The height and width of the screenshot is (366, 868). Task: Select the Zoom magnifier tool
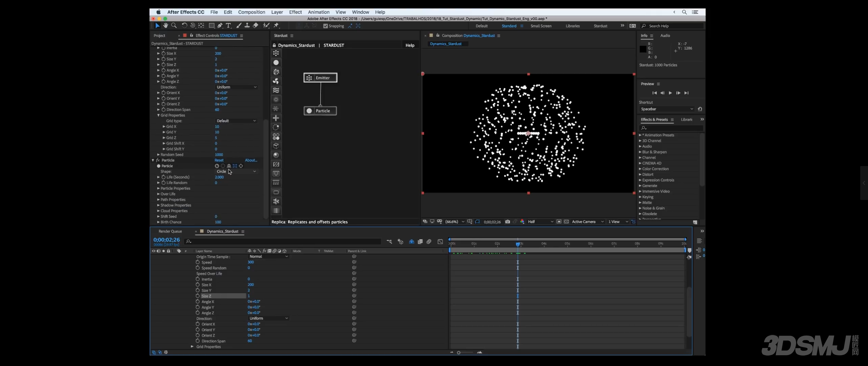(174, 25)
